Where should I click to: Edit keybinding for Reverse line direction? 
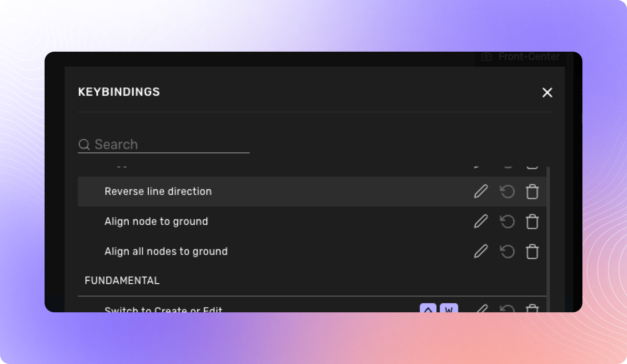[481, 191]
